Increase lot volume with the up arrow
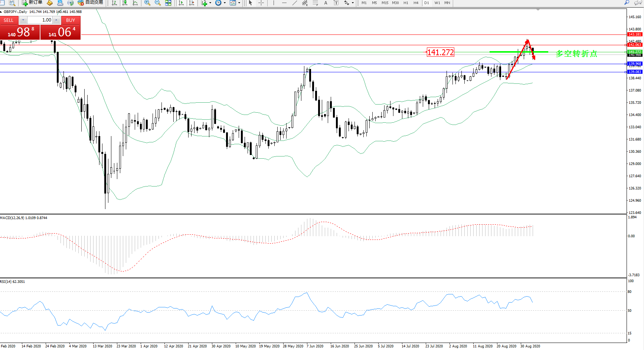This screenshot has height=350, width=644. [x=56, y=20]
